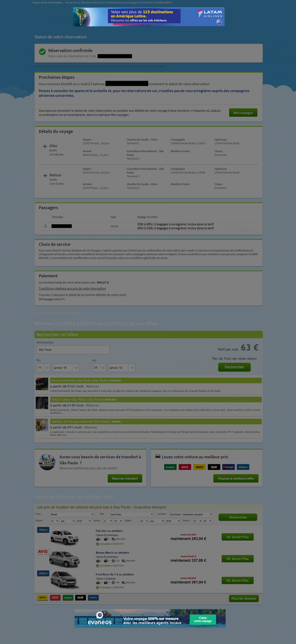Click Créez votre voyage in evaneos banner
Viewport: 296px width, 644px height.
203,620
